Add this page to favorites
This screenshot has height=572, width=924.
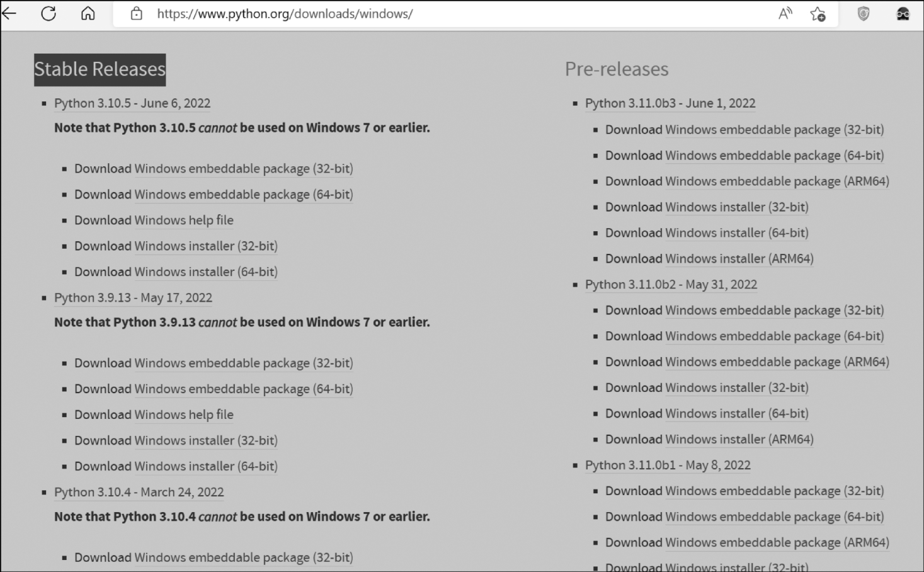818,14
